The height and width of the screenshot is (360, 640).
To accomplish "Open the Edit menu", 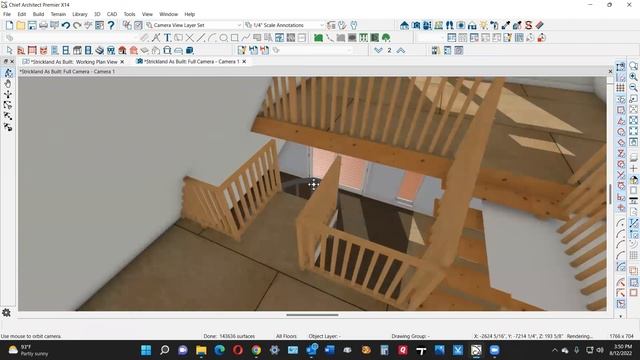I will pos(22,14).
